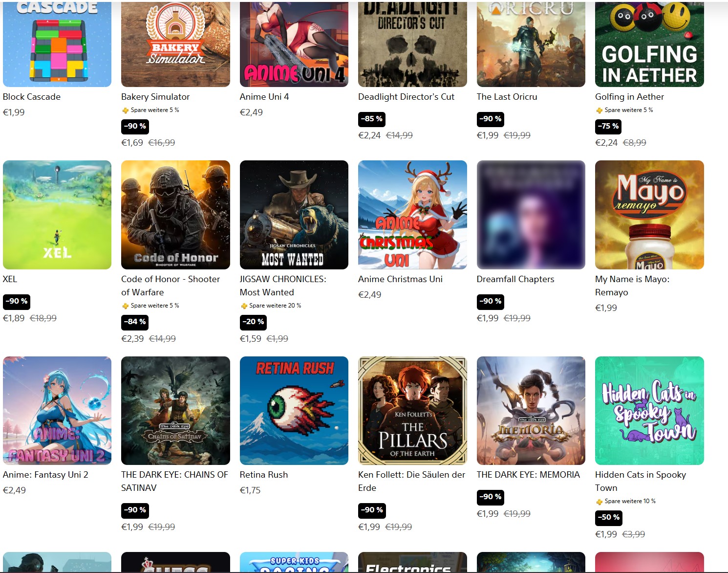Click THE DARK EYE: MEMORIA title
This screenshot has height=573, width=728.
528,475
